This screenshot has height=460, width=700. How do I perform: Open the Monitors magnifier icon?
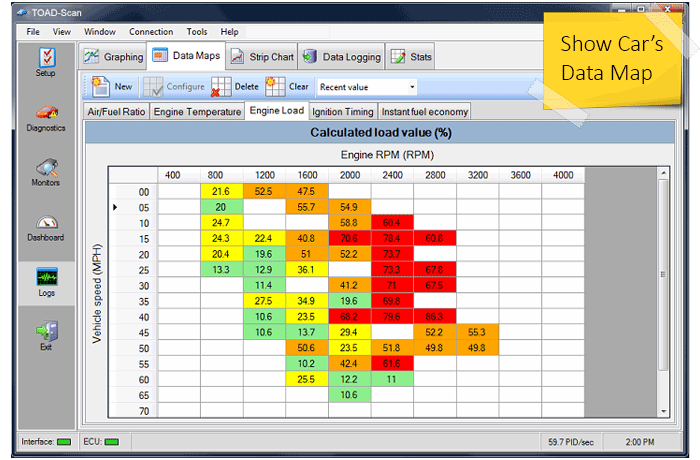(46, 167)
